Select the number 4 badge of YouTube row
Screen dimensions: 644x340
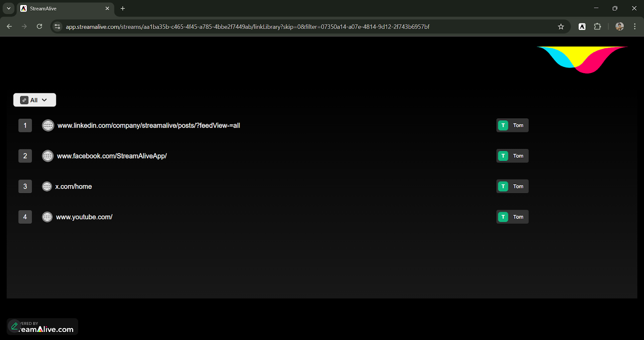(x=25, y=217)
